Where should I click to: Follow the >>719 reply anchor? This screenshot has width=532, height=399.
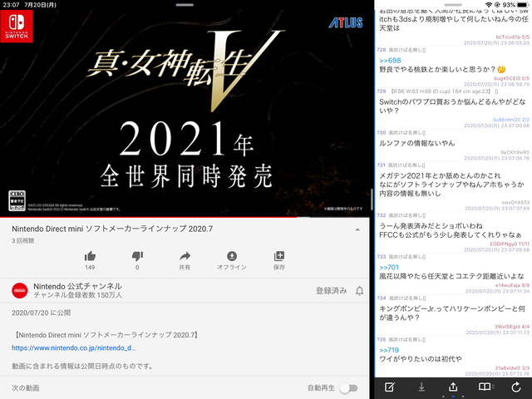pos(389,350)
